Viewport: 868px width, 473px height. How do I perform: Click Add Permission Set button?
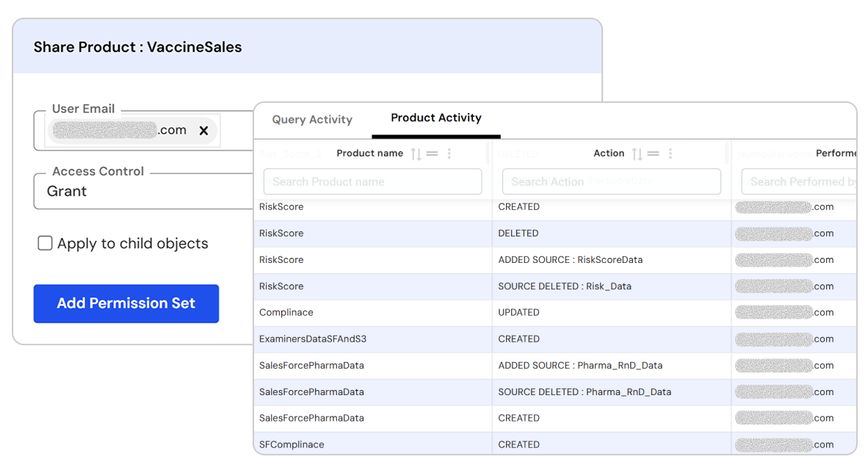126,303
